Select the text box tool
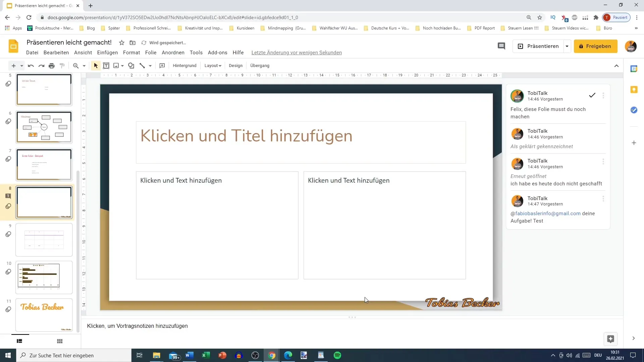 [x=106, y=66]
